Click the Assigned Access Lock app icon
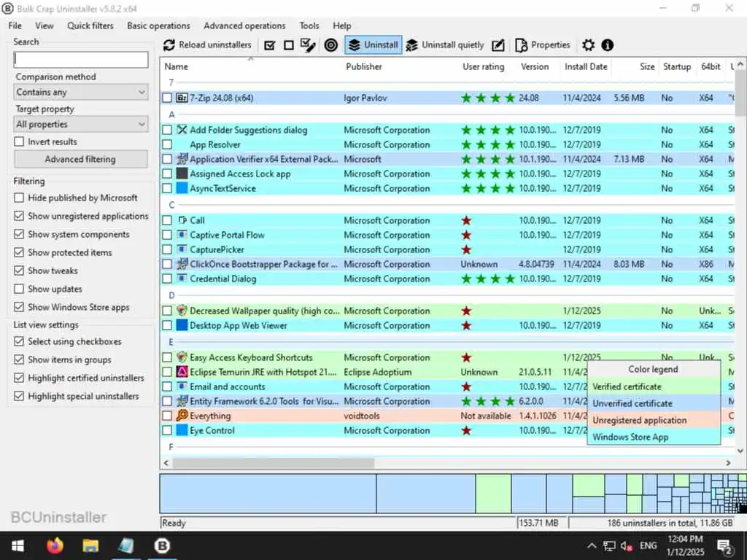Image resolution: width=747 pixels, height=560 pixels. 182,174
